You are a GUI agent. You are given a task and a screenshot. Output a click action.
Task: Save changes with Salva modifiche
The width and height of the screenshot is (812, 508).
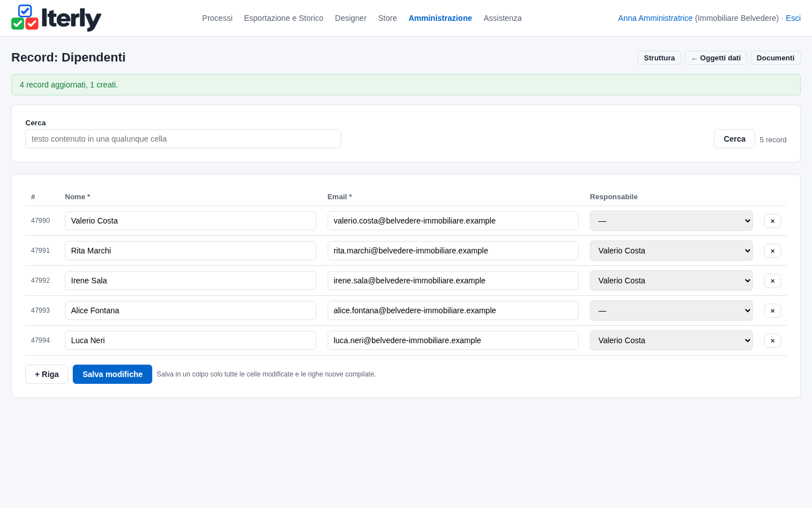(112, 374)
